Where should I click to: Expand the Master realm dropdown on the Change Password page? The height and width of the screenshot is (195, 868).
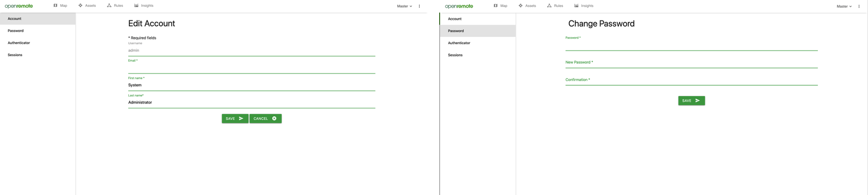[x=844, y=6]
